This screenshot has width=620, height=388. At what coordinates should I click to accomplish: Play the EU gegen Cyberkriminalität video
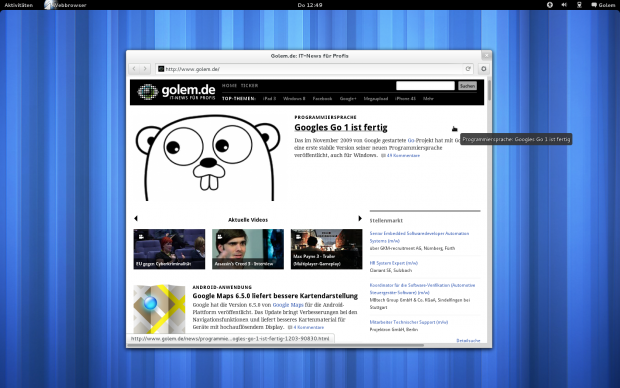(x=169, y=249)
